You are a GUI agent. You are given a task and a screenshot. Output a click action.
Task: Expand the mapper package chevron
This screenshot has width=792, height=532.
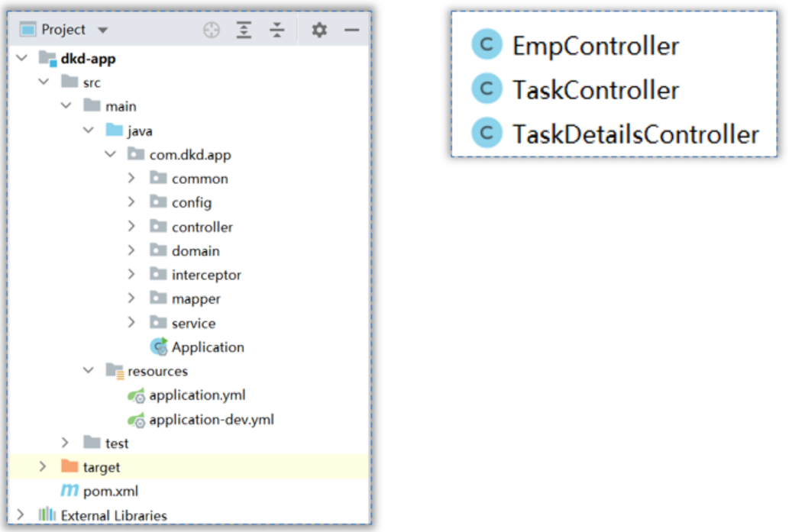click(x=131, y=298)
